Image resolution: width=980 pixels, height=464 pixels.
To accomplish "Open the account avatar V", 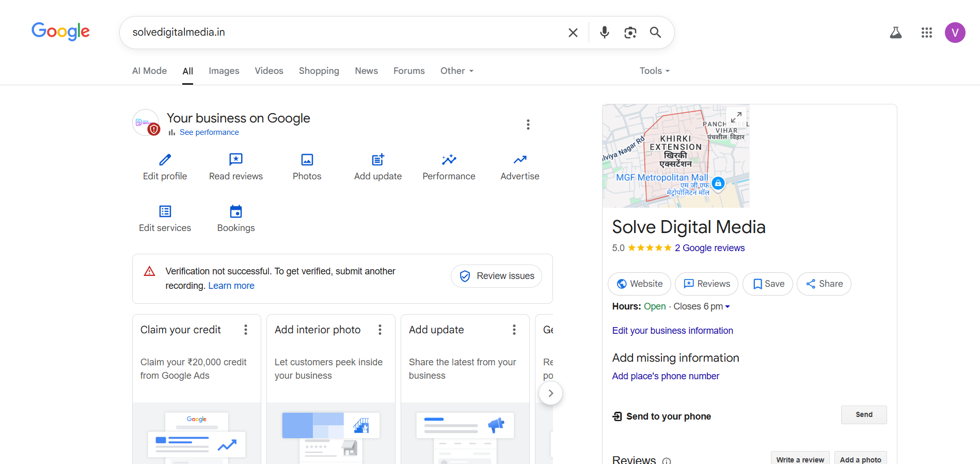I will [x=955, y=33].
